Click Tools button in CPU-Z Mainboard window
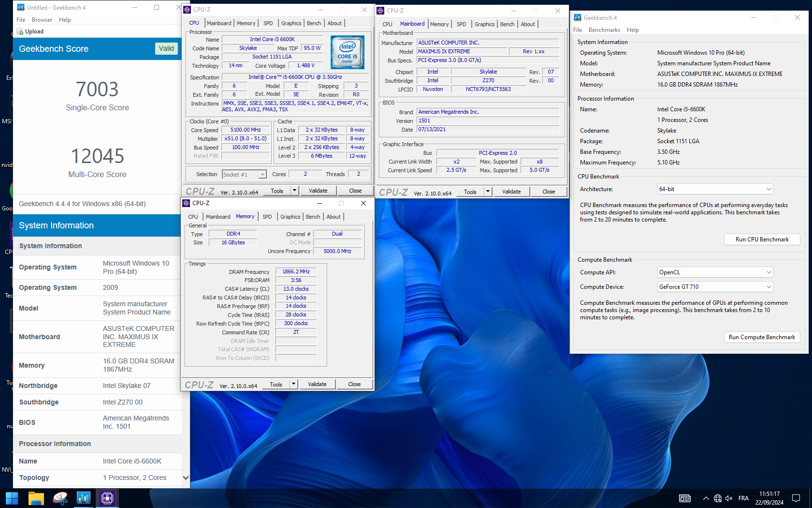812x508 pixels. click(470, 192)
